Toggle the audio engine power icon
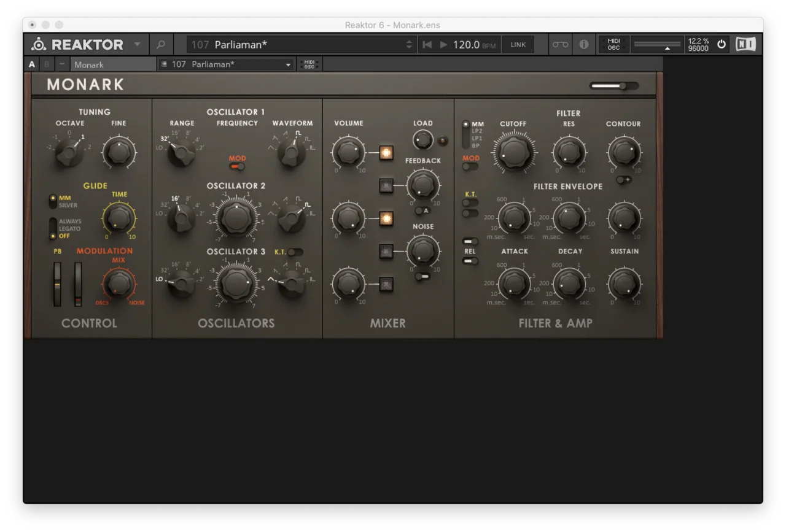Viewport: 786px width, 532px height. click(722, 45)
